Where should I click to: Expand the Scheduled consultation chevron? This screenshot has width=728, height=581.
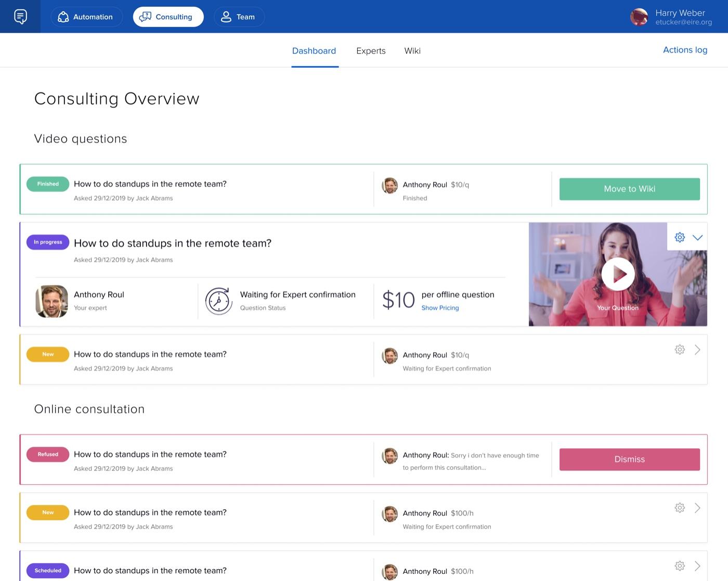697,565
